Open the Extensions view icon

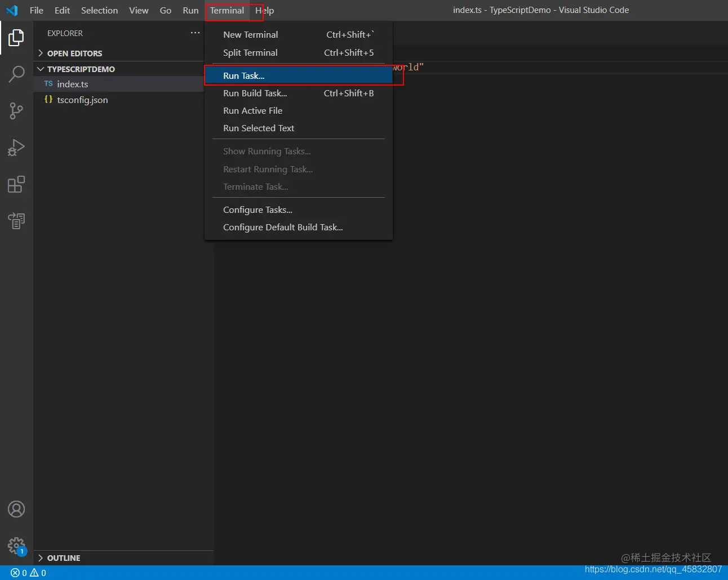pos(16,184)
